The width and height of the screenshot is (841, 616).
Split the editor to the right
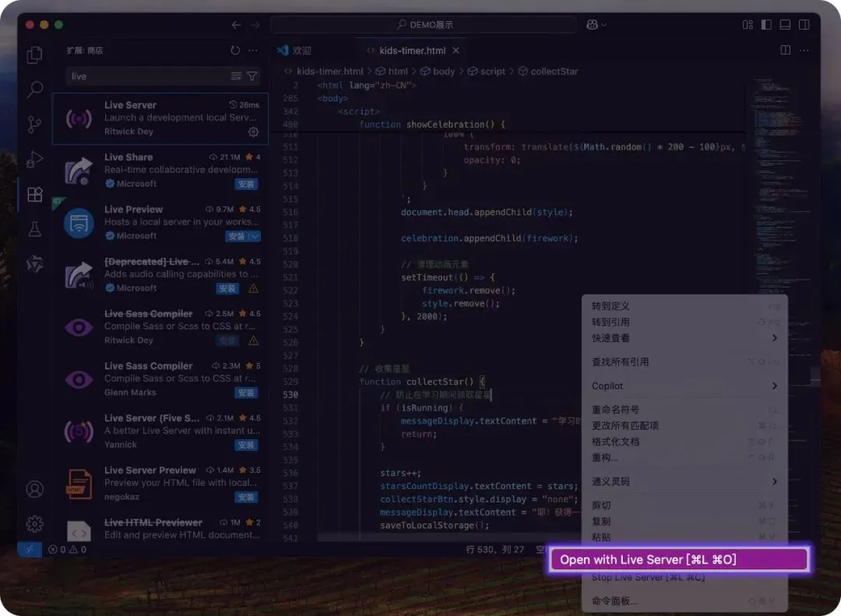(785, 50)
